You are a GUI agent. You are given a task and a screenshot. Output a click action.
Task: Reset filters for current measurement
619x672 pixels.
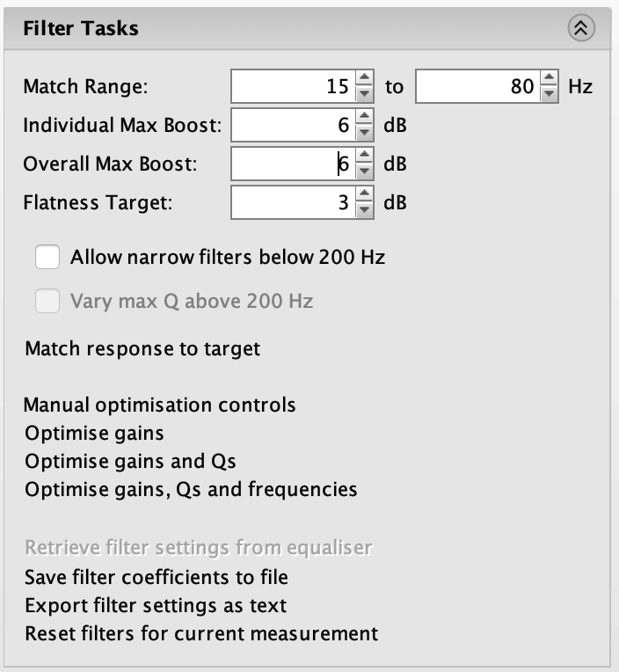pyautogui.click(x=201, y=633)
